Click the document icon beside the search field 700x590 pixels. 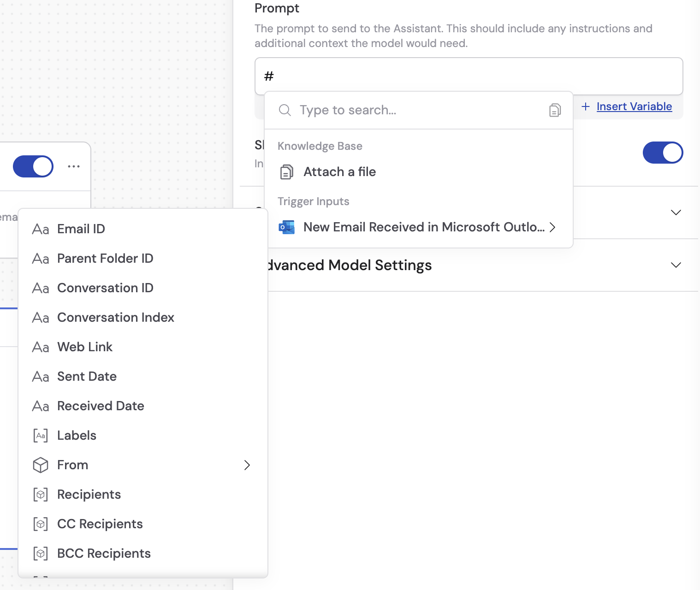pyautogui.click(x=555, y=110)
